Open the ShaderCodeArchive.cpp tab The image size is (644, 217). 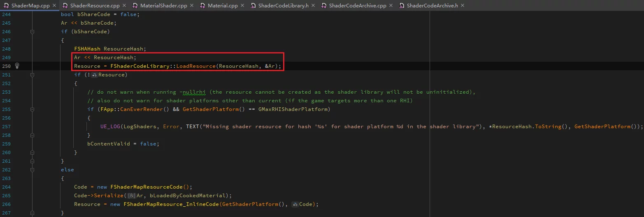point(357,6)
